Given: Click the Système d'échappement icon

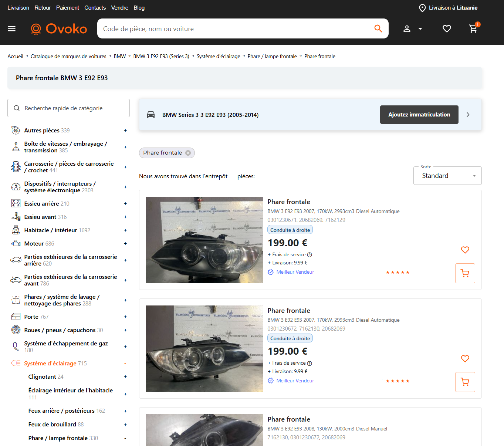Looking at the screenshot, I should coord(16,347).
